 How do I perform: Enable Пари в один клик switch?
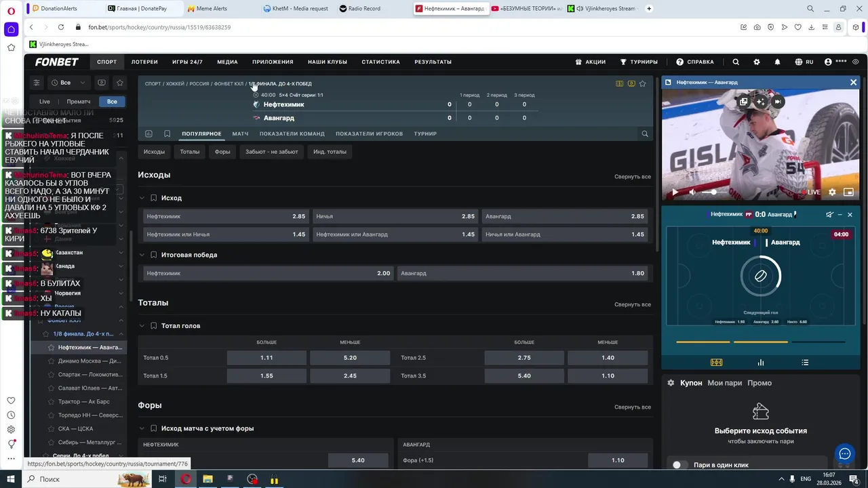pos(680,465)
